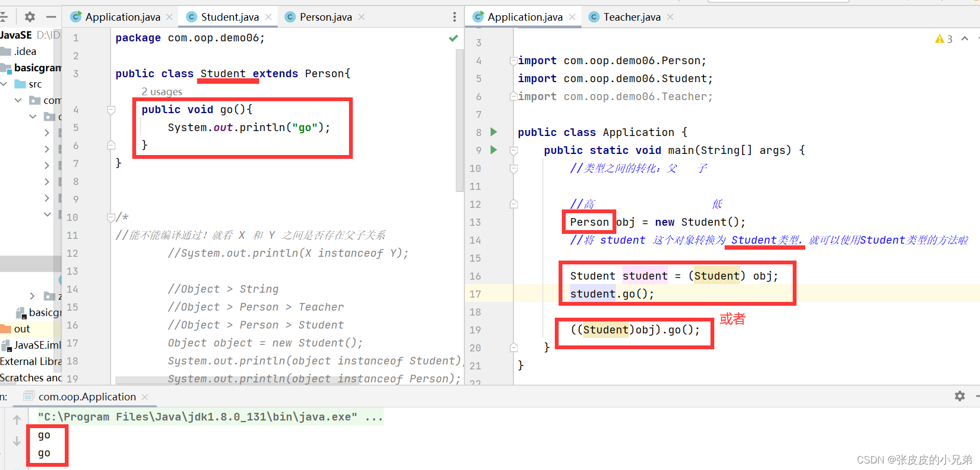Open editor tabs more options menu
Screen dimensions: 980x470
click(x=455, y=17)
